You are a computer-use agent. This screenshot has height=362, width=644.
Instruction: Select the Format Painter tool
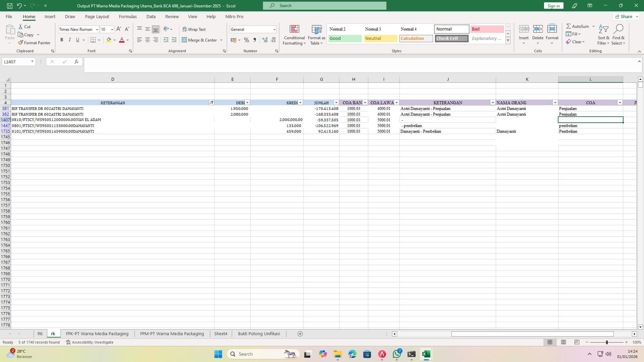(35, 43)
